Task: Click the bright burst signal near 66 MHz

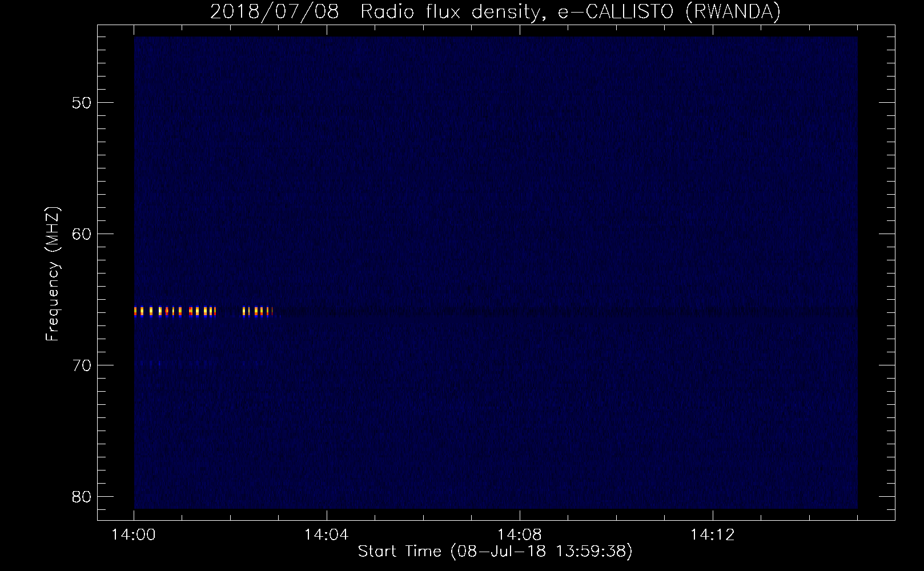Action: point(203,312)
